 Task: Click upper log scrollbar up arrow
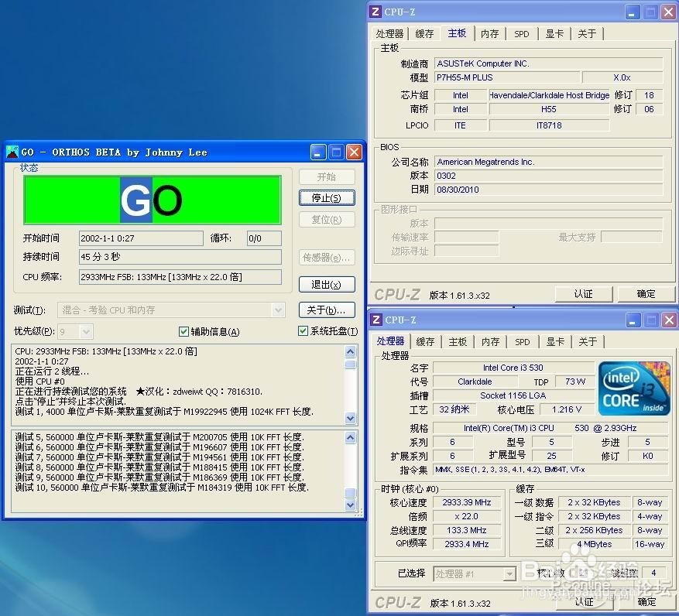pyautogui.click(x=351, y=351)
